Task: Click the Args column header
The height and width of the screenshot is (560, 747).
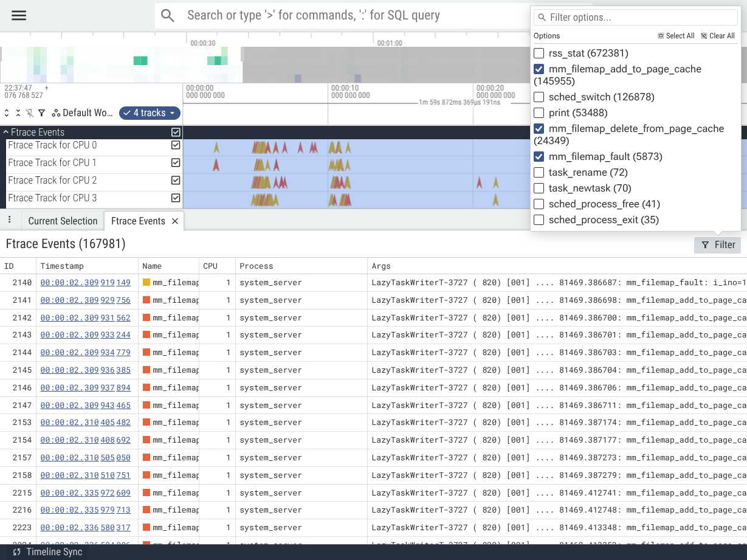Action: click(557, 266)
